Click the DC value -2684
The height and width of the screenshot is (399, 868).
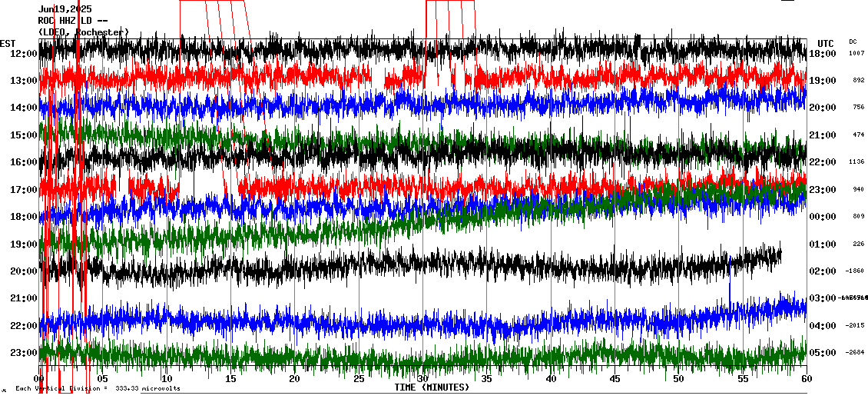click(856, 353)
